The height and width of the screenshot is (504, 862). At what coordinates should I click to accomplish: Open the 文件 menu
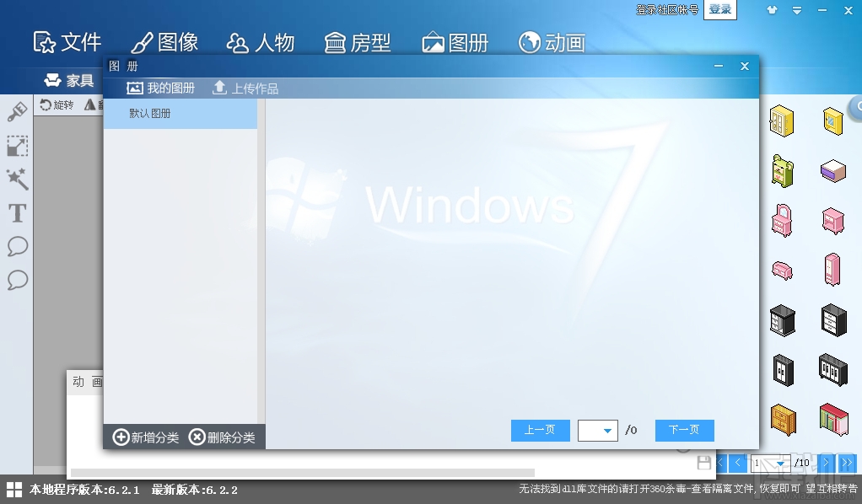[67, 41]
